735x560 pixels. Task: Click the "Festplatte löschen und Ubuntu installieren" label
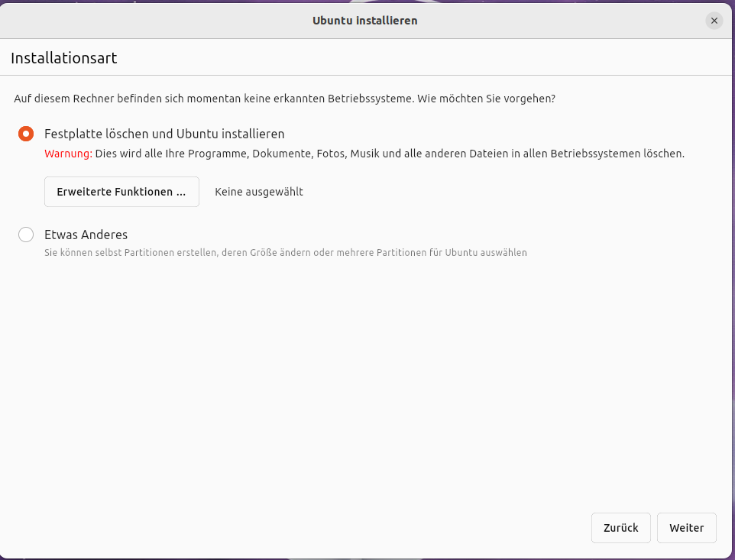(164, 134)
